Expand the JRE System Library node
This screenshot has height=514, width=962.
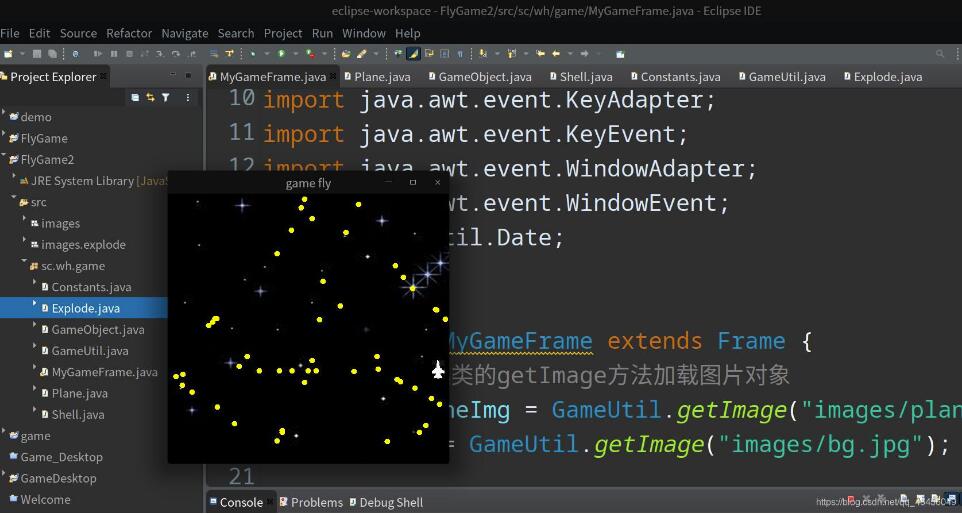point(15,179)
